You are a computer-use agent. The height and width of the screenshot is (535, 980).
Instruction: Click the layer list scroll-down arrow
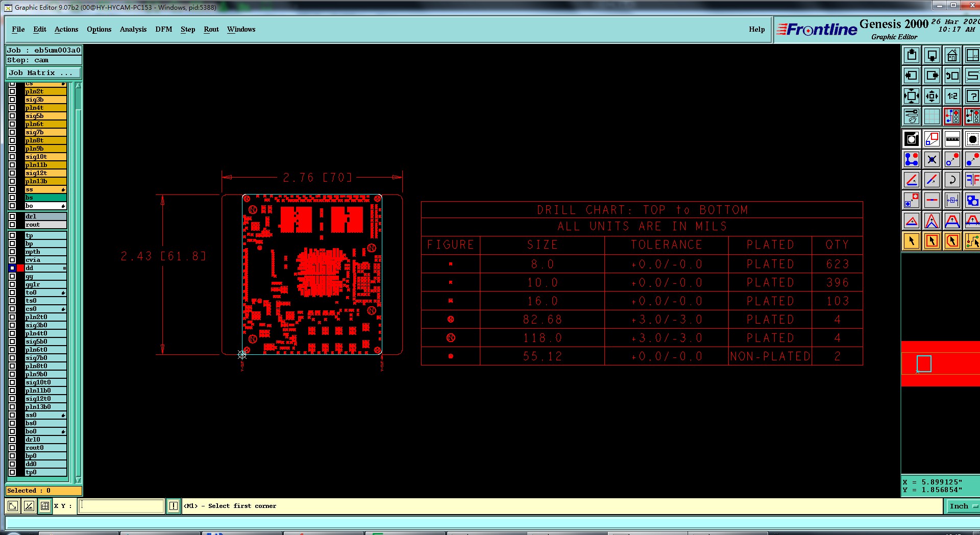pyautogui.click(x=78, y=479)
